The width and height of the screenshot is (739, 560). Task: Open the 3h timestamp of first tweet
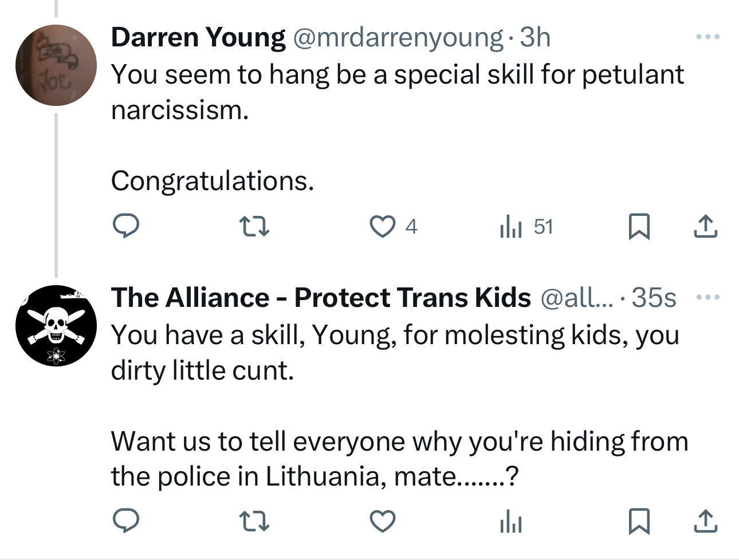[535, 38]
